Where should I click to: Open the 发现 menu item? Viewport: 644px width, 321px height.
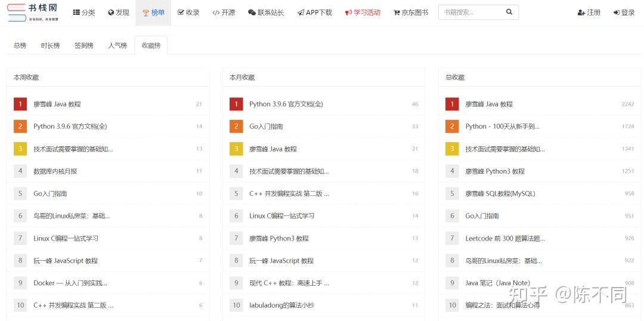[x=119, y=13]
